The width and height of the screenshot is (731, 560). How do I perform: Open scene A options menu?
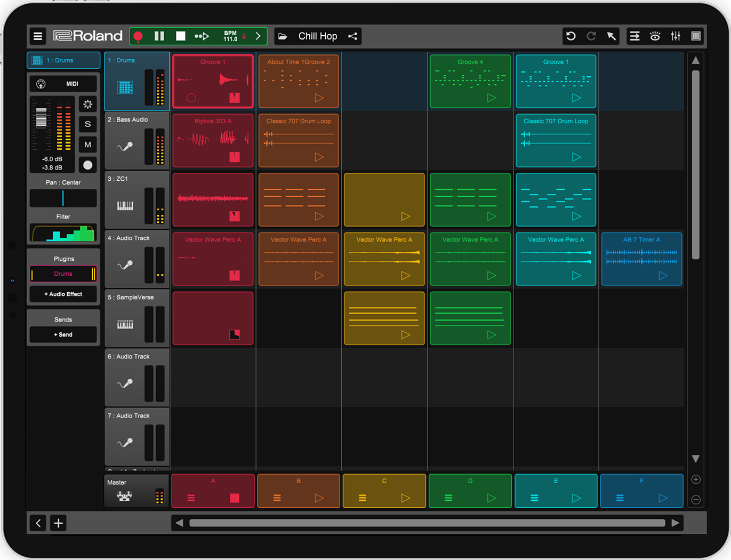[x=191, y=498]
